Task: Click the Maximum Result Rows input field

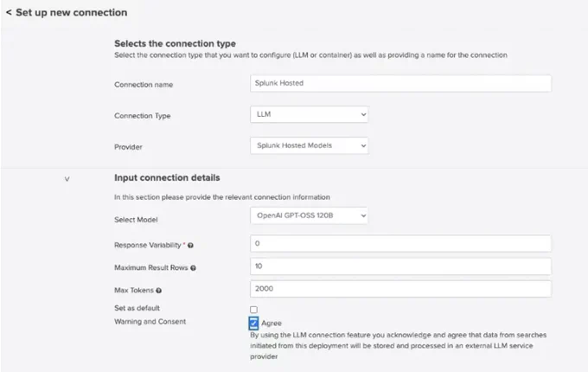Action: (x=400, y=266)
